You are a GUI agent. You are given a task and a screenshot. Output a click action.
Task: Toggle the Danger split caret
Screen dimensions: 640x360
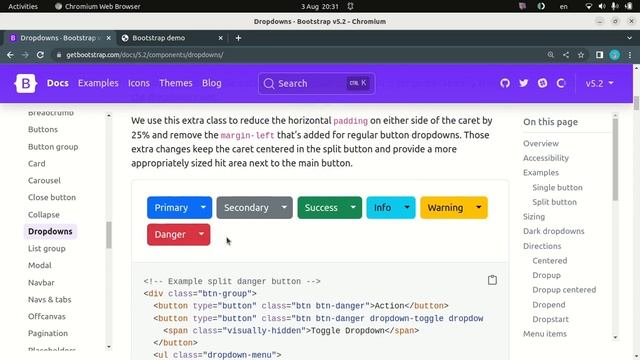(x=201, y=234)
